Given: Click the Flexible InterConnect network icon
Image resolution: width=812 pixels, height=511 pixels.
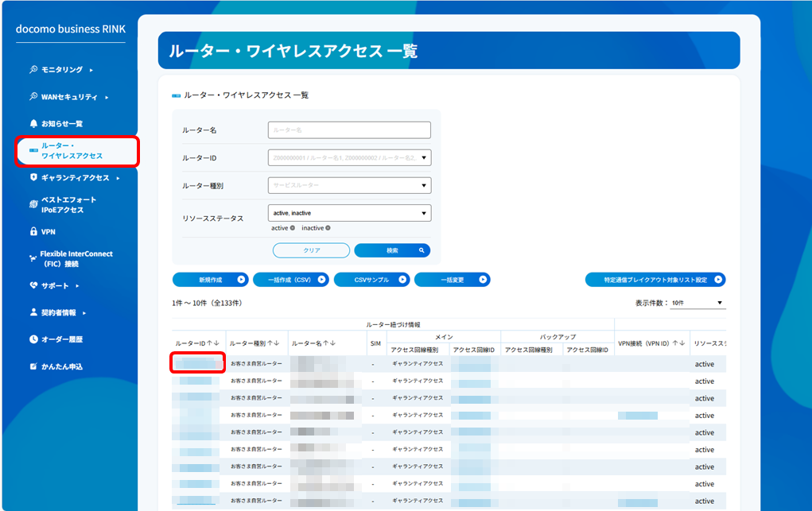Looking at the screenshot, I should 33,259.
